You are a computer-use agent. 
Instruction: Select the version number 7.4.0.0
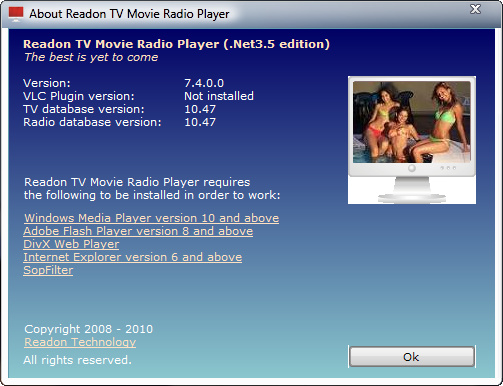[204, 83]
